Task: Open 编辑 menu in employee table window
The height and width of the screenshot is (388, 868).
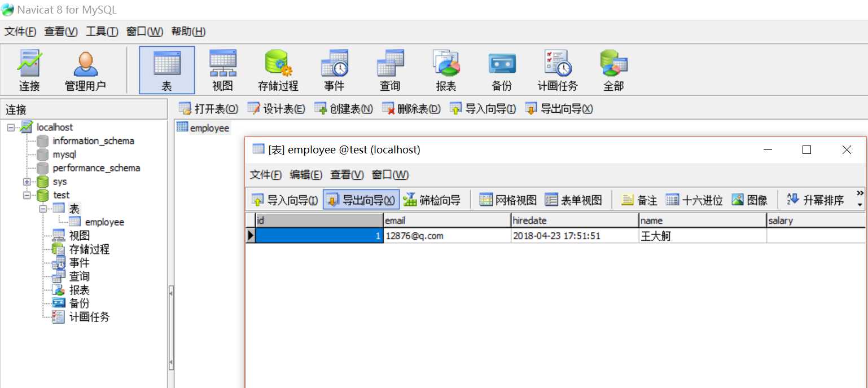Action: pos(306,175)
